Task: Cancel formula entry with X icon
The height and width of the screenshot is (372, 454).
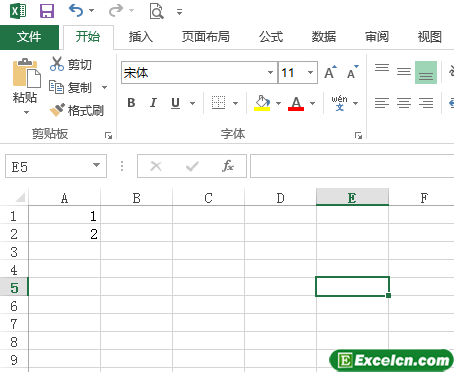Action: click(x=156, y=166)
